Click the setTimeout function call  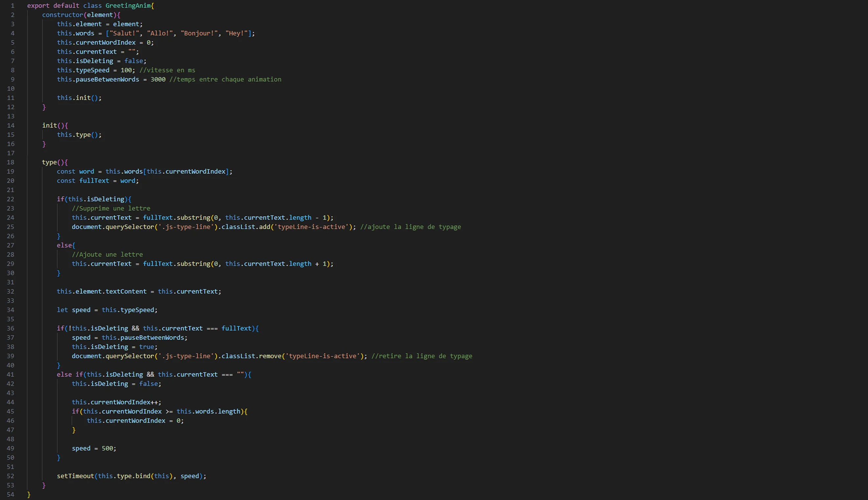[x=75, y=476]
